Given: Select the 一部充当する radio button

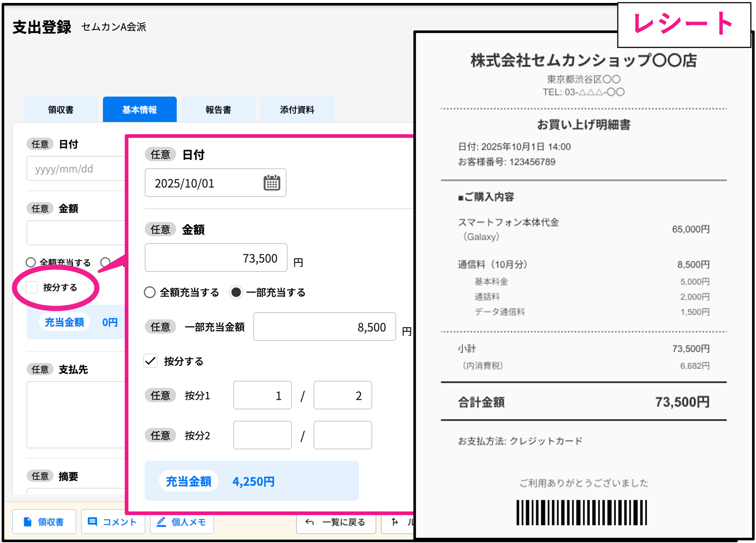Looking at the screenshot, I should (x=236, y=292).
